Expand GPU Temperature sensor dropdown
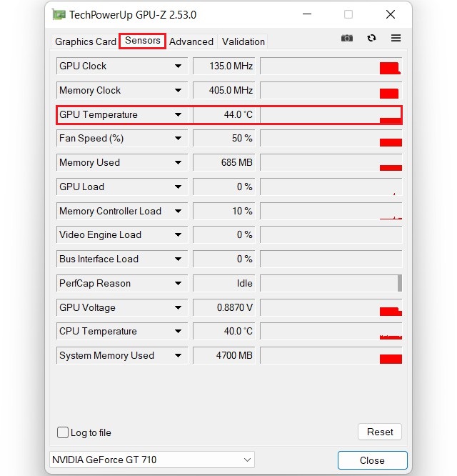 tap(178, 114)
